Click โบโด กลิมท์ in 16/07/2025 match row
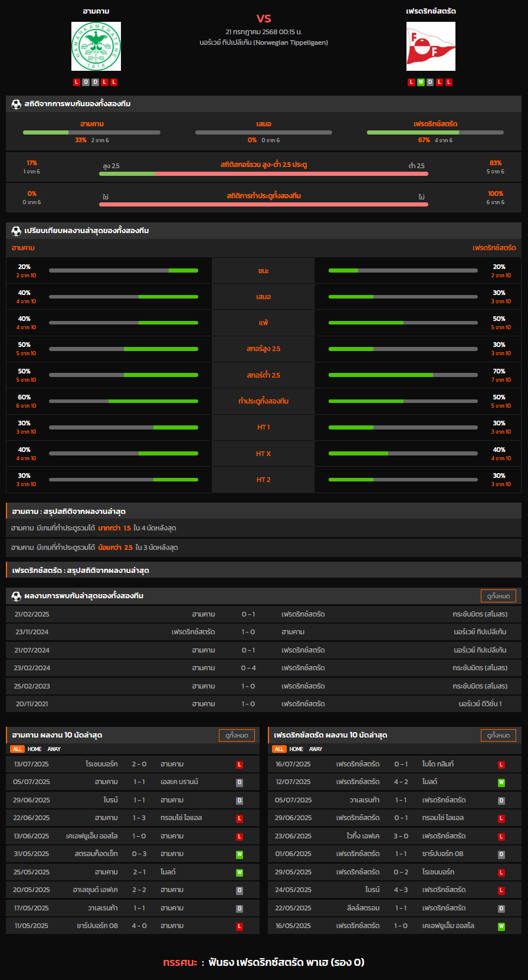The image size is (528, 980). point(438,764)
